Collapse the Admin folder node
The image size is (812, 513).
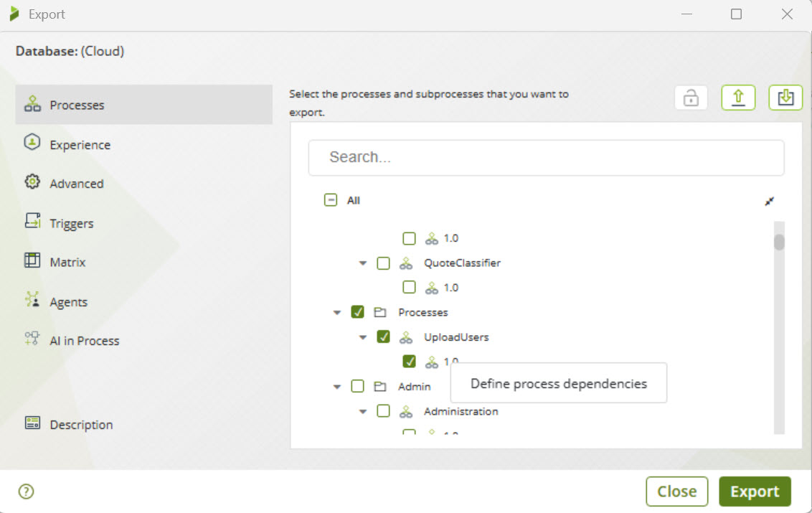[337, 387]
